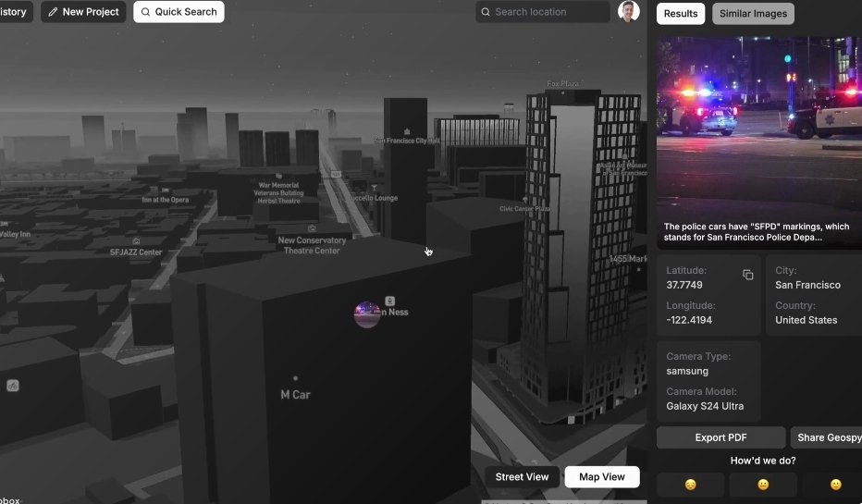The image size is (862, 504).
Task: Open Quick Search
Action: pyautogui.click(x=179, y=12)
